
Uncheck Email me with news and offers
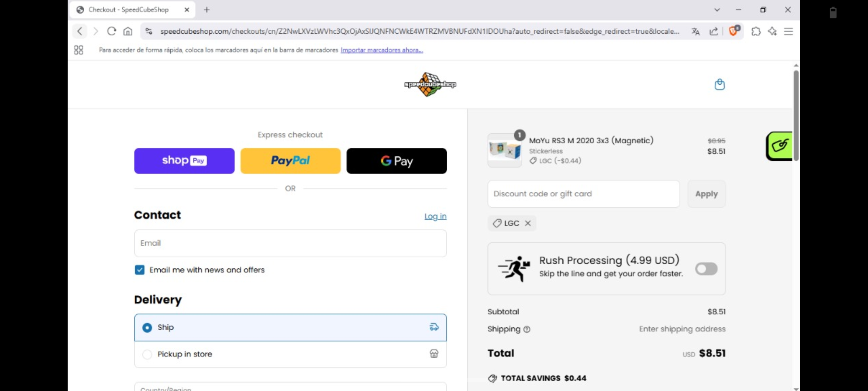140,270
